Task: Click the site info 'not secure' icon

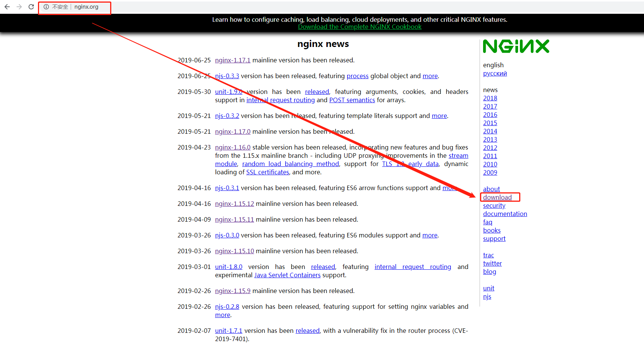Action: coord(46,7)
